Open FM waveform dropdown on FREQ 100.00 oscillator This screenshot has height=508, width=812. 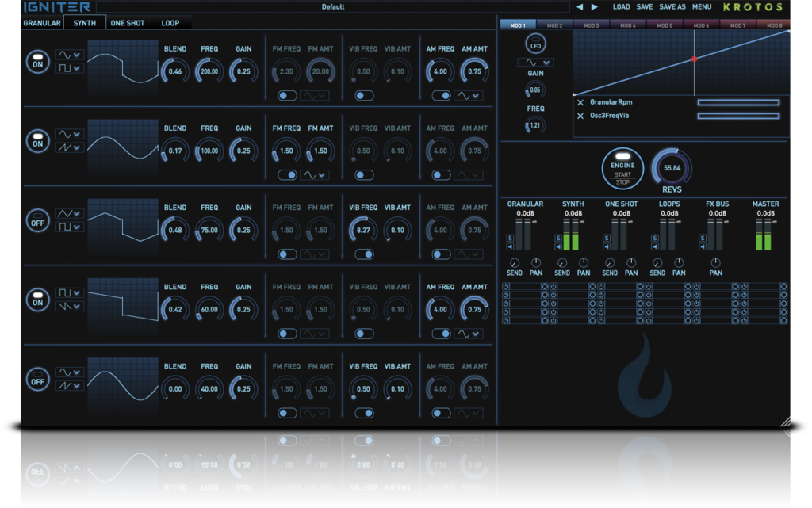(x=314, y=175)
